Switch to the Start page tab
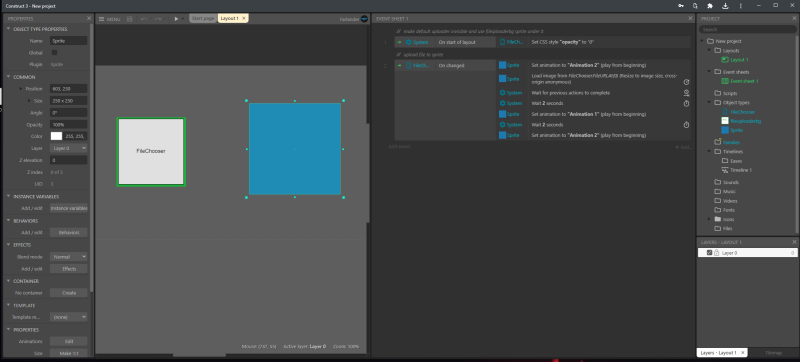Viewport: 800px width, 362px height. coord(203,18)
